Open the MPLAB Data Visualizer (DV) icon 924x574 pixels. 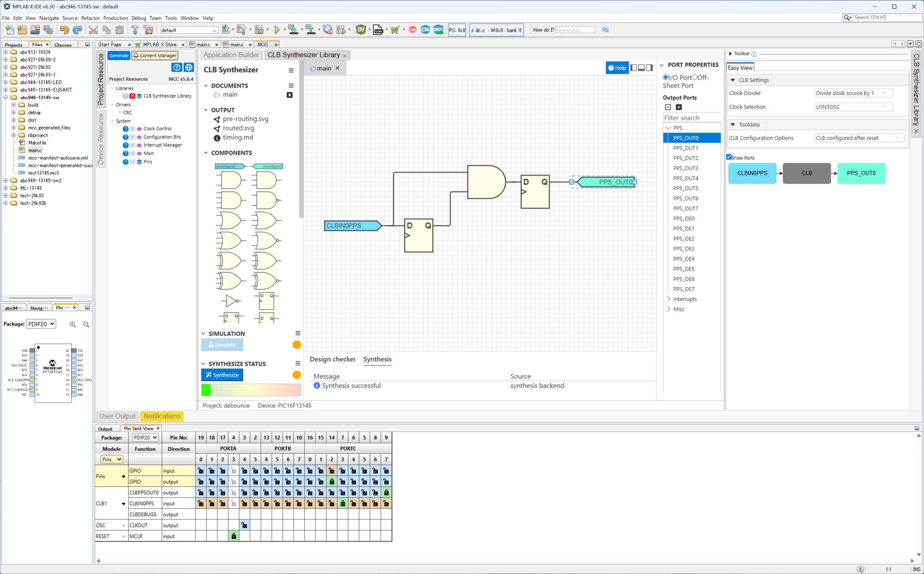tap(361, 30)
